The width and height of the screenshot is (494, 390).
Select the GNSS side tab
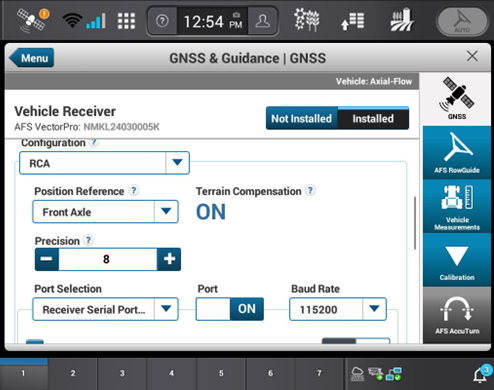coord(457,99)
